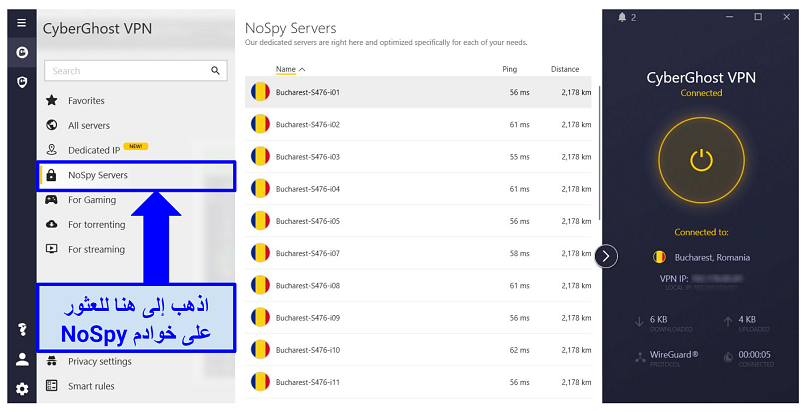Click the 58 ms ping value

[519, 253]
